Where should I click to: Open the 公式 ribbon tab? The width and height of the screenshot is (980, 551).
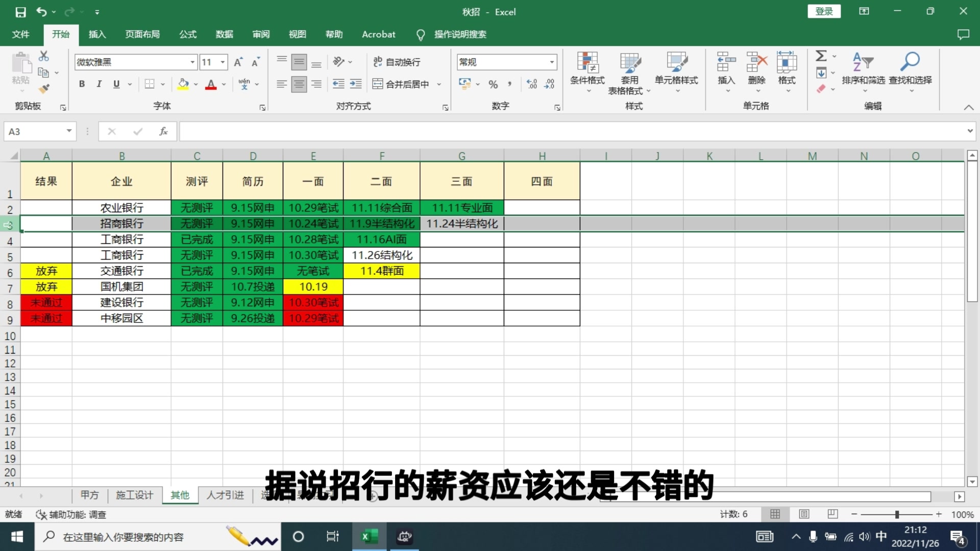188,34
